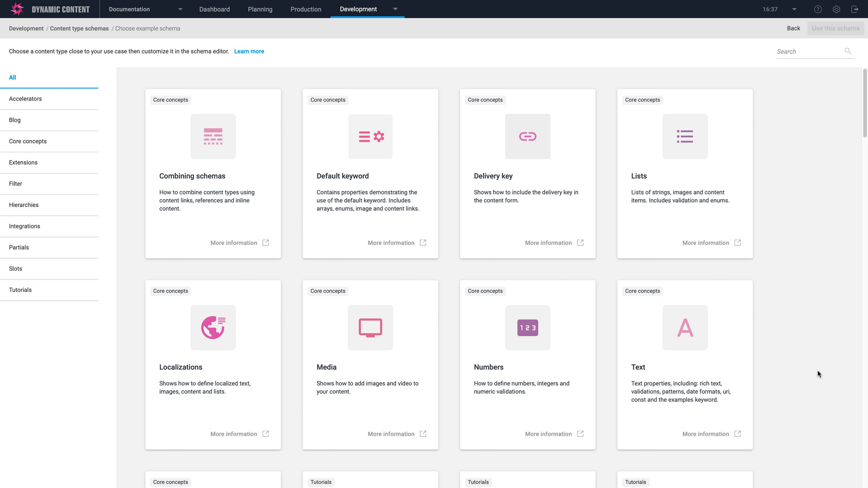This screenshot has width=868, height=488.
Task: Filter by Blog category
Action: click(49, 120)
